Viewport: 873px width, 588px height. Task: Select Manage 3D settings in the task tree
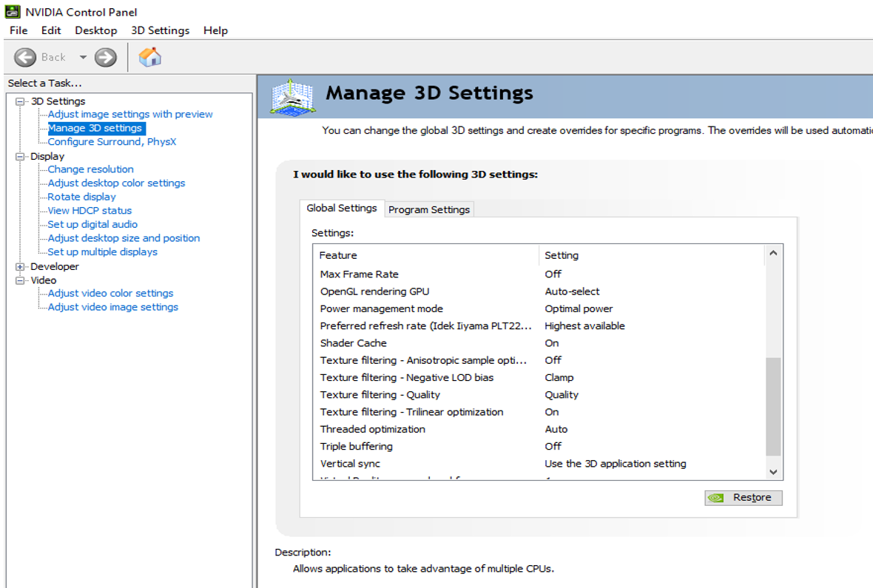click(x=95, y=128)
